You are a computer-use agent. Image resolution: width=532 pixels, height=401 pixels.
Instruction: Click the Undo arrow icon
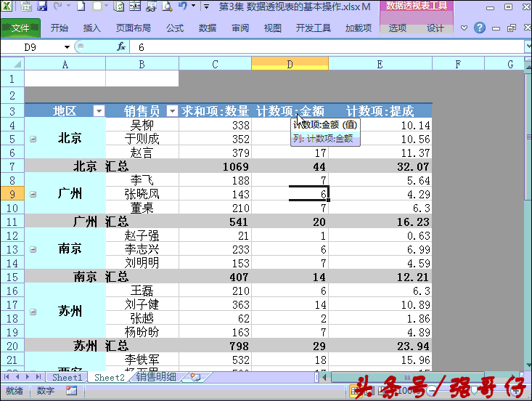pyautogui.click(x=183, y=6)
